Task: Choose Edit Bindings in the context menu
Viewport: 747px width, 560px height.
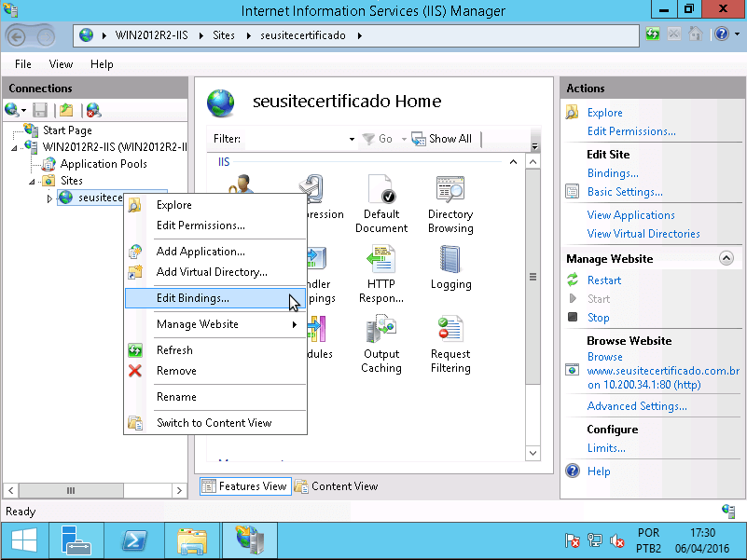Action: coord(215,298)
